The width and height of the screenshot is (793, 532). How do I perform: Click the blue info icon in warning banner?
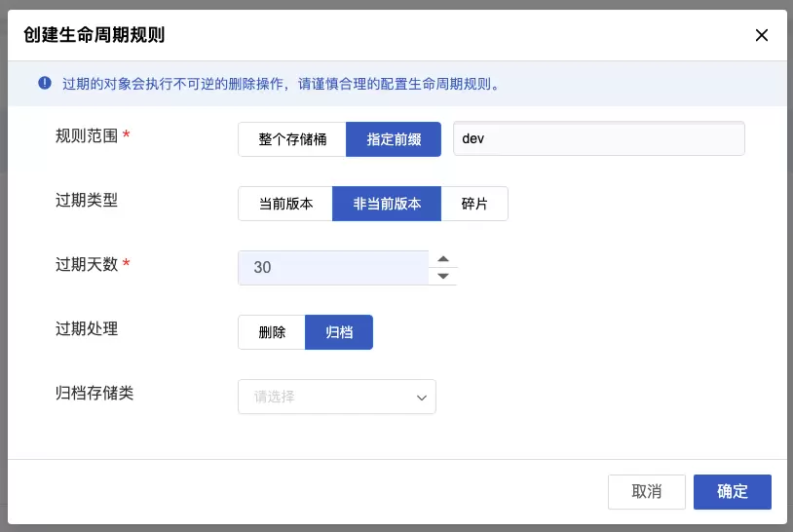click(x=44, y=84)
